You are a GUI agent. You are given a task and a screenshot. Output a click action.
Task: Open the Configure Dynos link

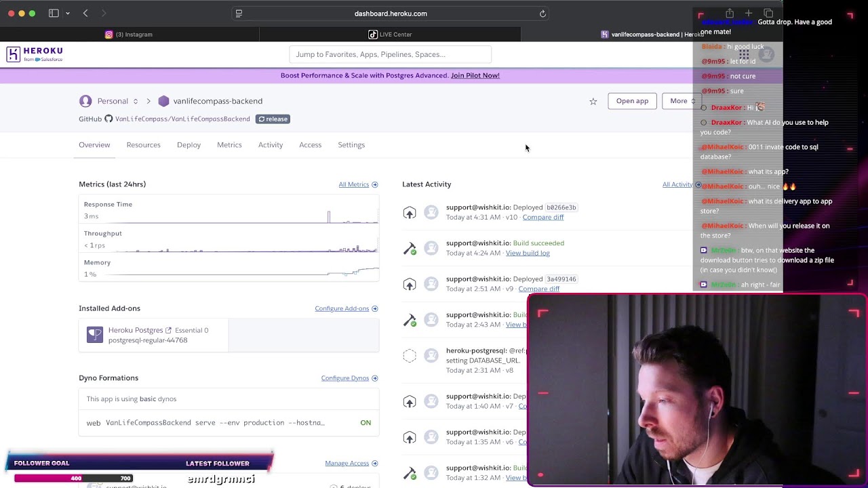click(x=349, y=378)
